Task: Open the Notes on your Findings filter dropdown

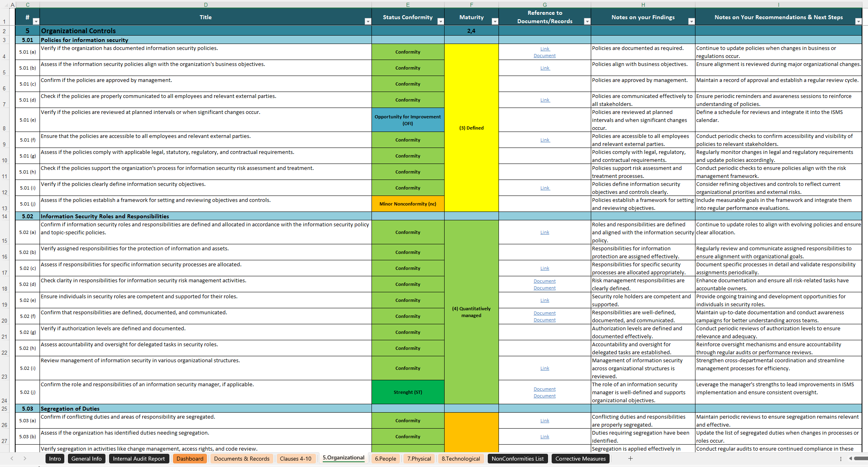Action: 692,22
